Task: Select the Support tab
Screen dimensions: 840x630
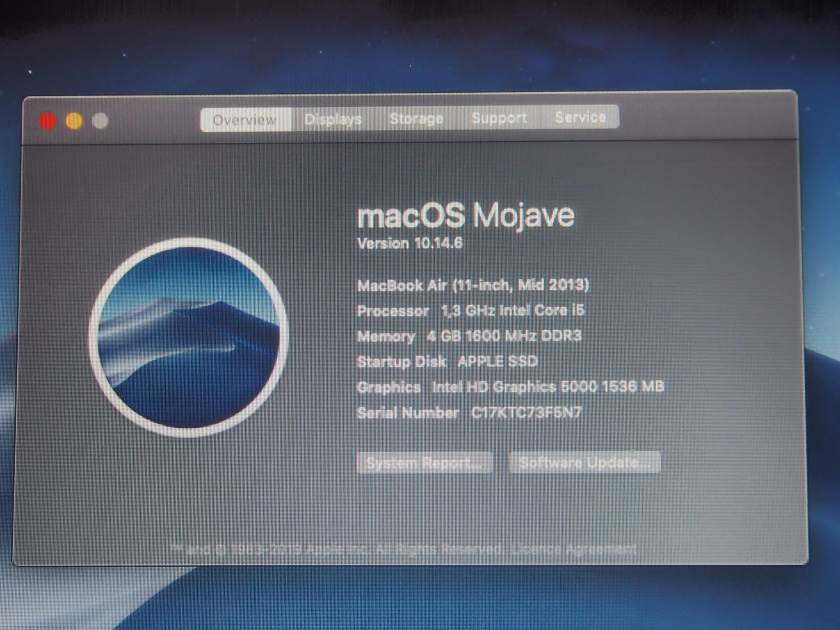Action: tap(499, 118)
